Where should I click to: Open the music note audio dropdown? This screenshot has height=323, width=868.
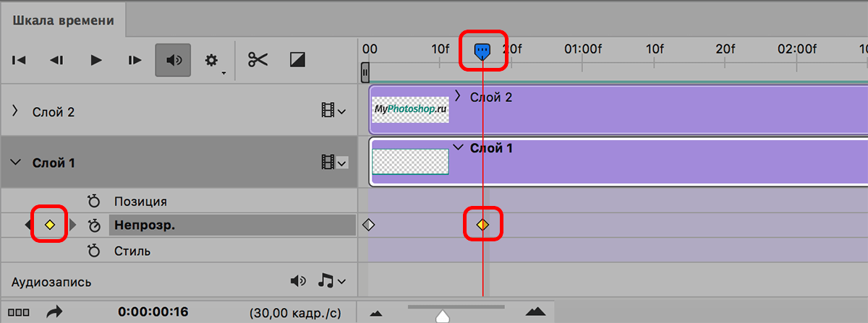[x=332, y=281]
